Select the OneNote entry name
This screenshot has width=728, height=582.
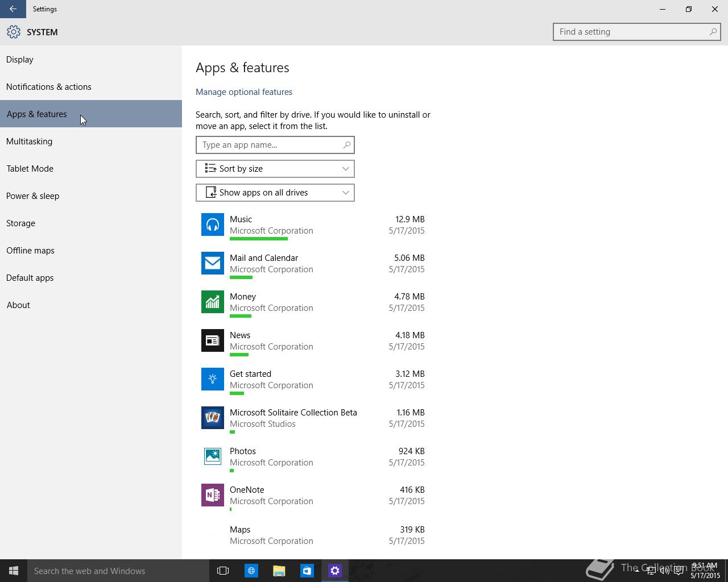247,489
